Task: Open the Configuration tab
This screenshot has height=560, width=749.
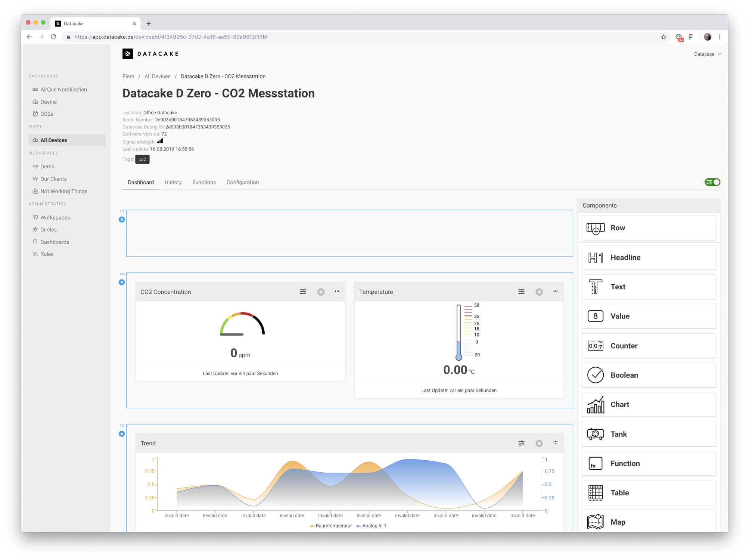Action: 242,182
